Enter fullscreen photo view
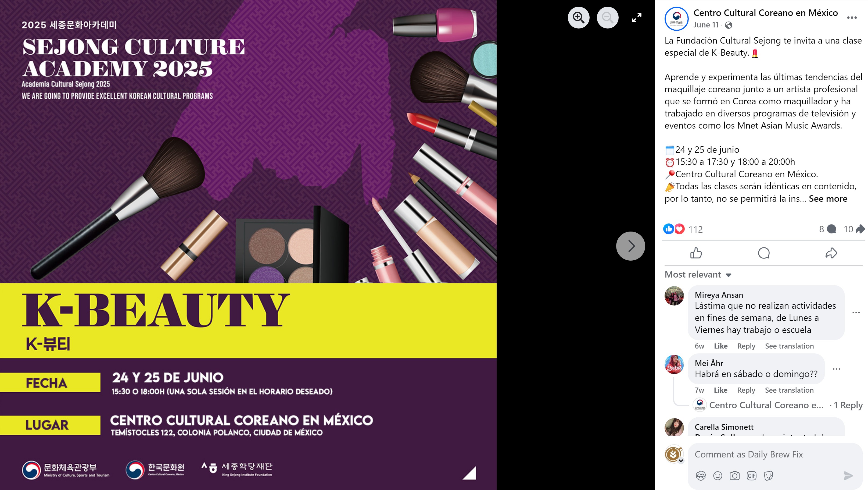The height and width of the screenshot is (490, 868). (637, 17)
